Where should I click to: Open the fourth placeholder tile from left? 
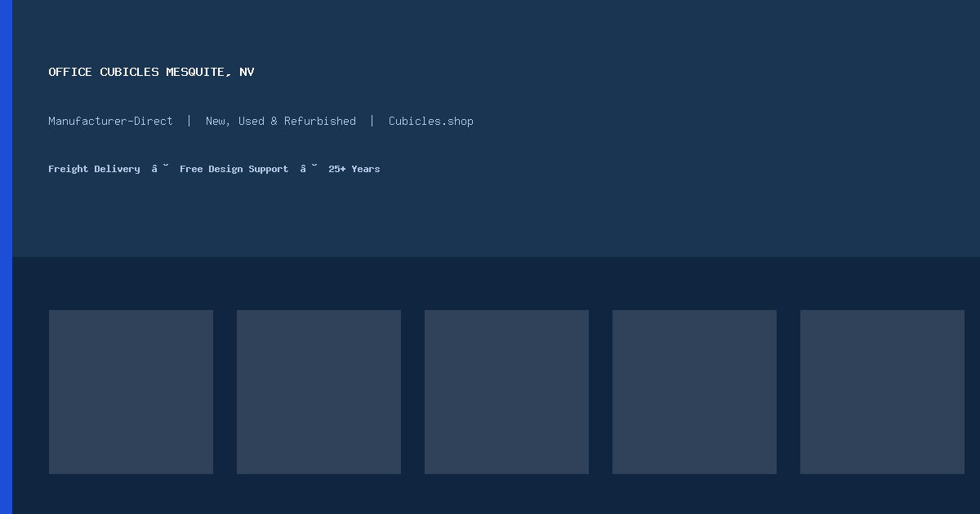coord(694,392)
